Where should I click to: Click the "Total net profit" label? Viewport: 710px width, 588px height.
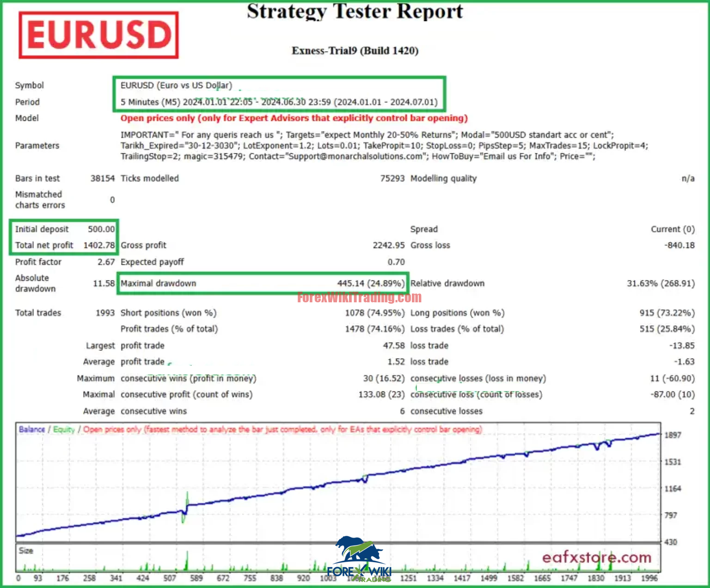44,245
